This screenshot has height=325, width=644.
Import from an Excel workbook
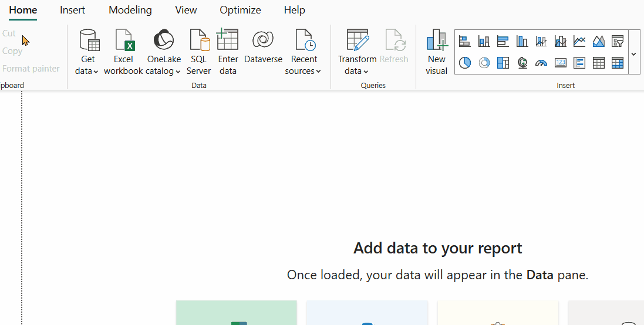[x=123, y=52]
